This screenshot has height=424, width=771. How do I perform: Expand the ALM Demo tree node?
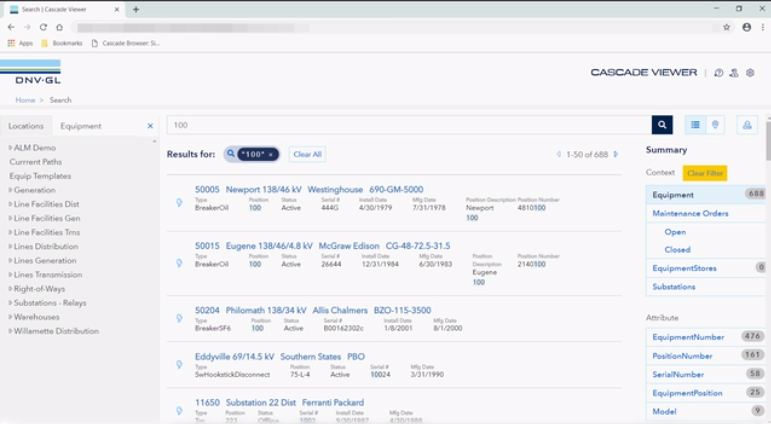10,148
